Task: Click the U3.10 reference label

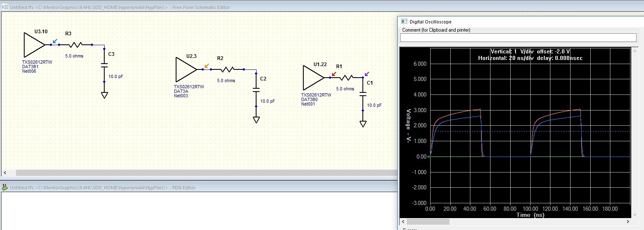Action: click(41, 32)
